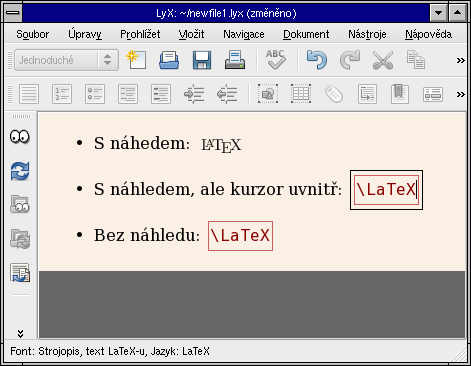This screenshot has height=366, width=471.
Task: Insert index entry icon
Action: 433,94
